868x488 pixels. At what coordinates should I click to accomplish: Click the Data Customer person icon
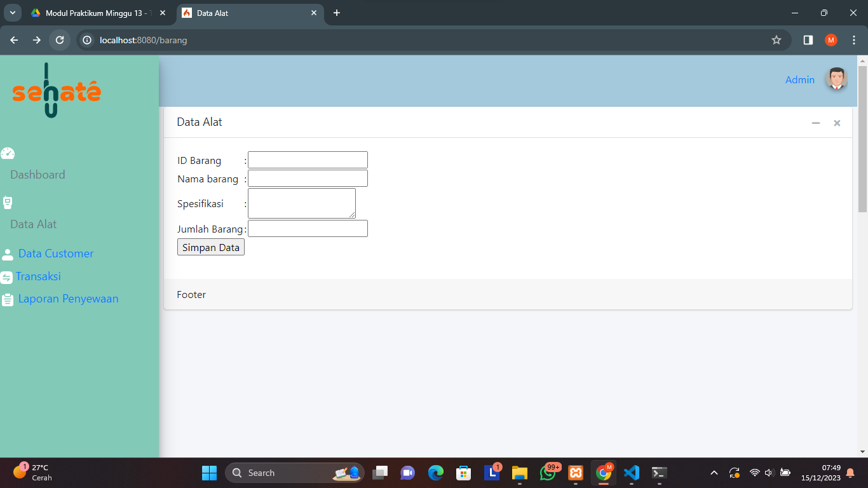(x=8, y=254)
